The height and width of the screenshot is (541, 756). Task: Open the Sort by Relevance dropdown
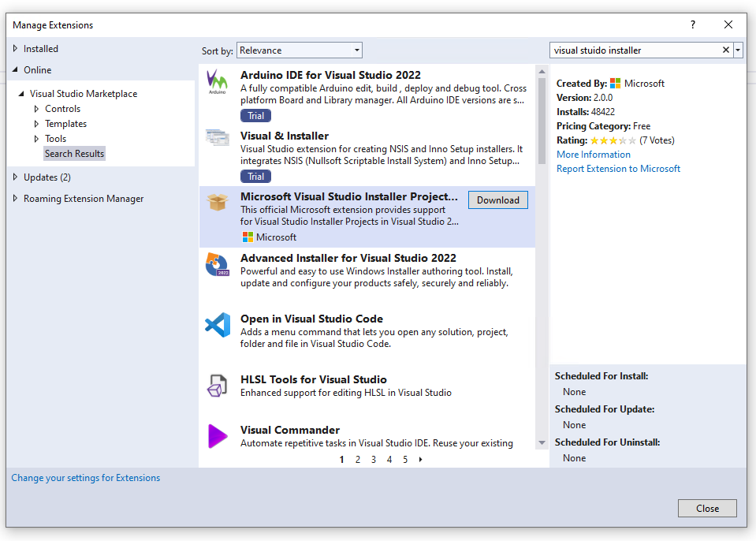coord(300,50)
